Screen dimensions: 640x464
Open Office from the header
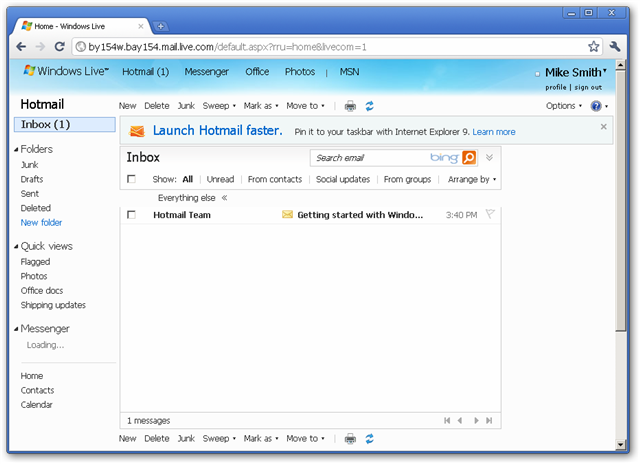[x=257, y=72]
